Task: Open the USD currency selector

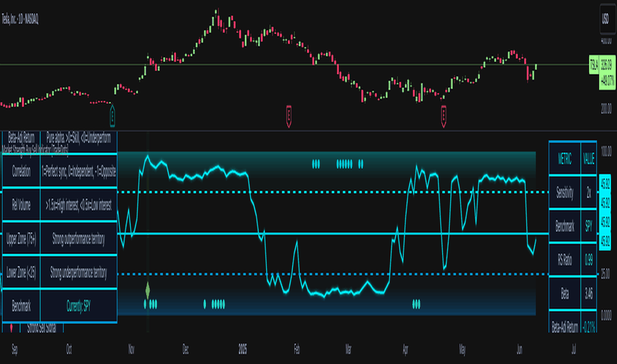Action: pyautogui.click(x=605, y=19)
